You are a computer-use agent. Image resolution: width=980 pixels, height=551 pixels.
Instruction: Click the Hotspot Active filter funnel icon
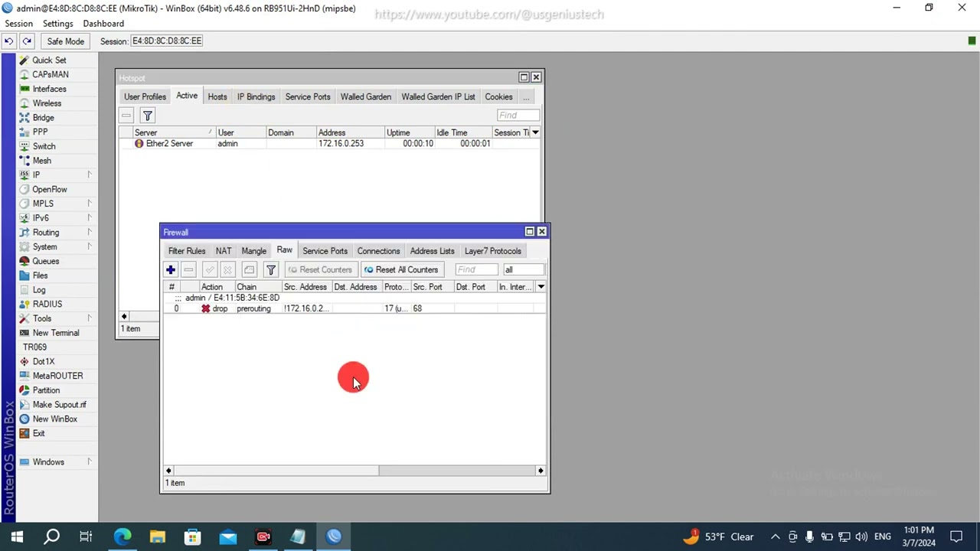(148, 116)
